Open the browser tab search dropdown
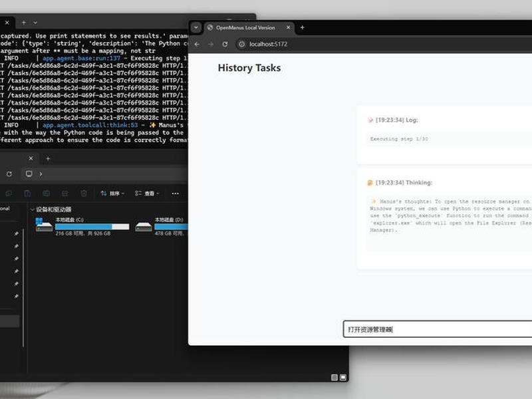 click(196, 27)
